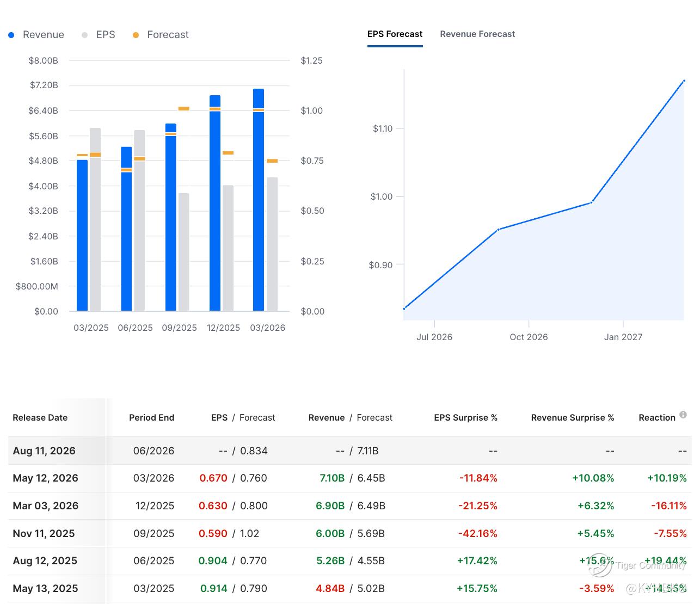Click the 6.90B revenue value
The height and width of the screenshot is (604, 700).
[x=330, y=506]
